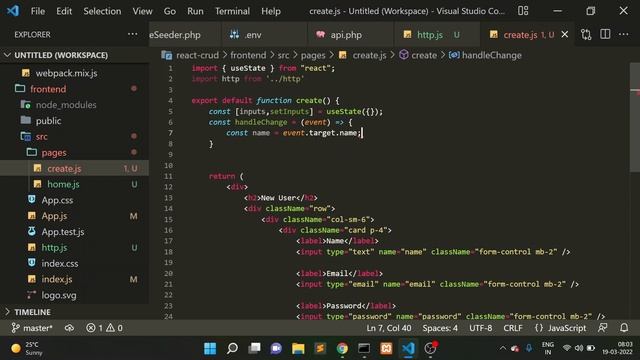Switch to the .env tab
This screenshot has width=640, height=360.
click(253, 35)
